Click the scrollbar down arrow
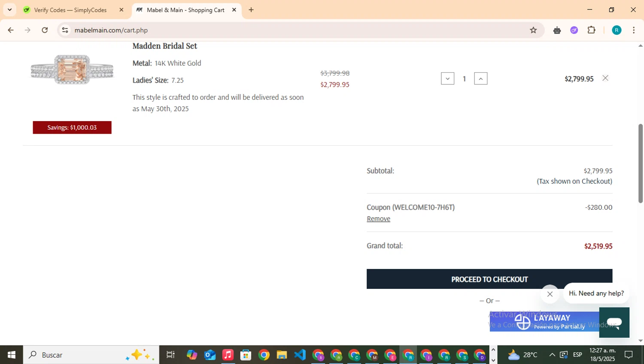This screenshot has height=364, width=644. coord(640,341)
